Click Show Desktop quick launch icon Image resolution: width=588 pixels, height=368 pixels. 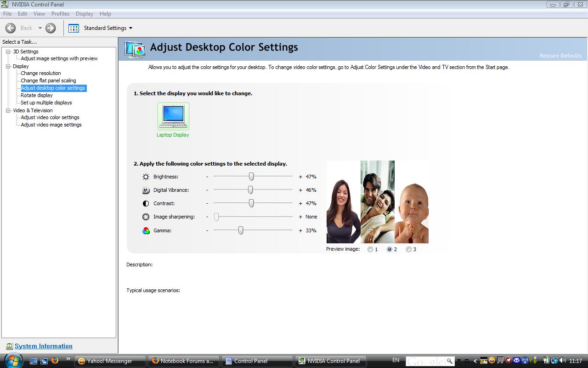[x=34, y=361]
